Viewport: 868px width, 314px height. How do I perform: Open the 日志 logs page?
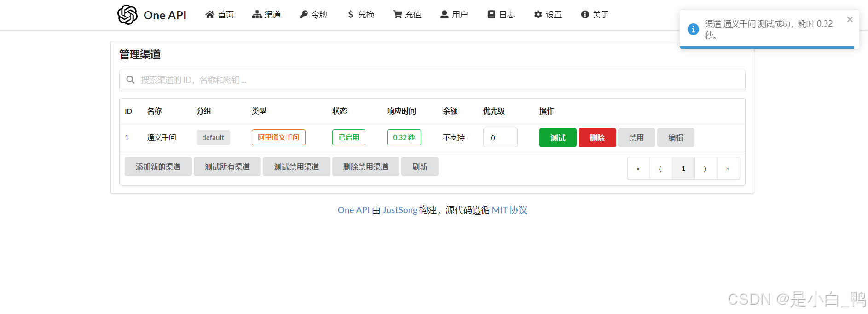(501, 15)
